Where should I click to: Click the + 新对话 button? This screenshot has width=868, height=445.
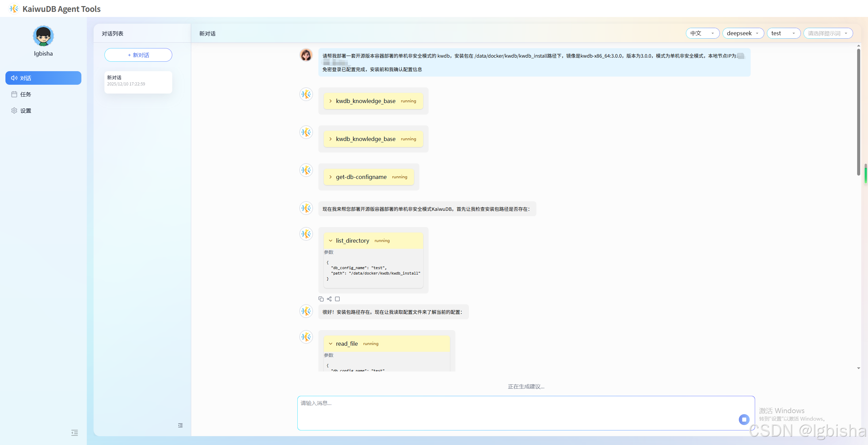(x=138, y=55)
